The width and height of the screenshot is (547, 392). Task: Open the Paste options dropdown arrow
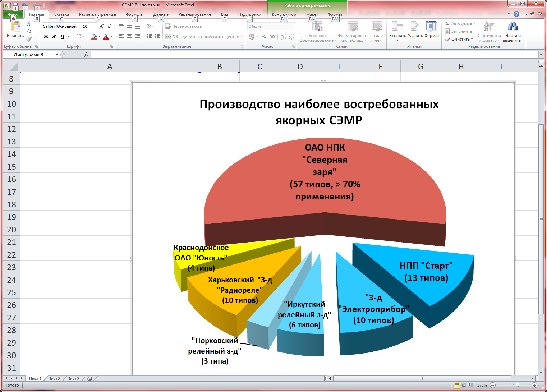15,40
